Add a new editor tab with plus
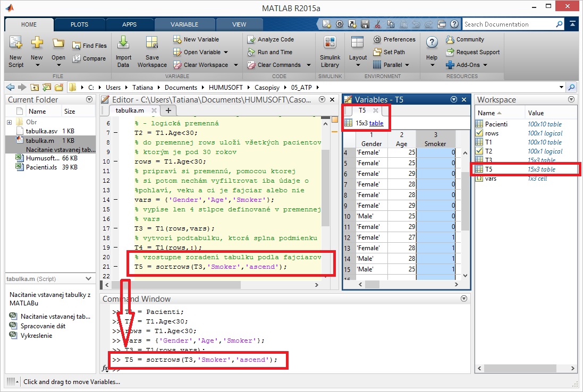 (x=168, y=110)
